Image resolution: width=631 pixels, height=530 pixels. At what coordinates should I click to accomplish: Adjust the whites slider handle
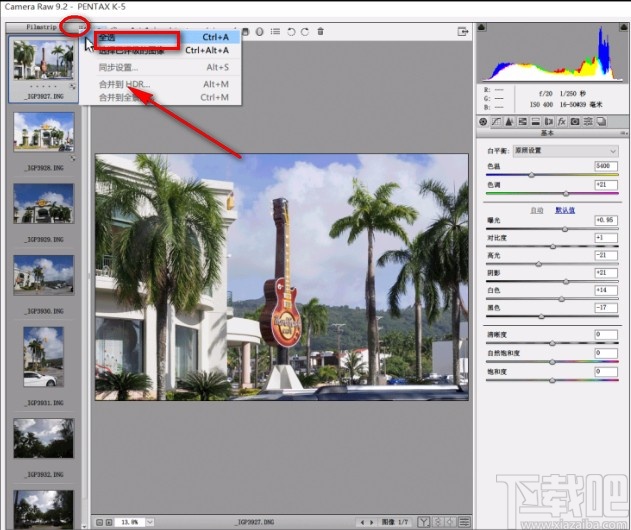point(561,299)
